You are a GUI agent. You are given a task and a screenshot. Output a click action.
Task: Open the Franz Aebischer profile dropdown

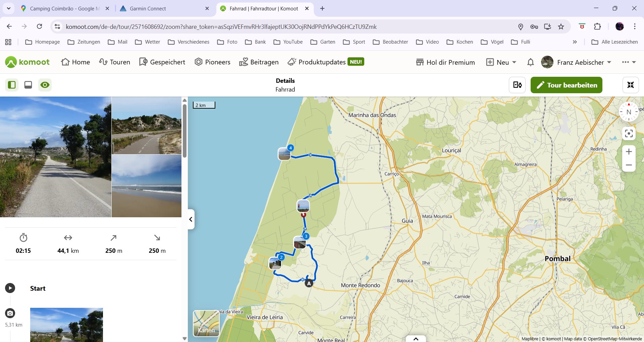click(x=576, y=62)
